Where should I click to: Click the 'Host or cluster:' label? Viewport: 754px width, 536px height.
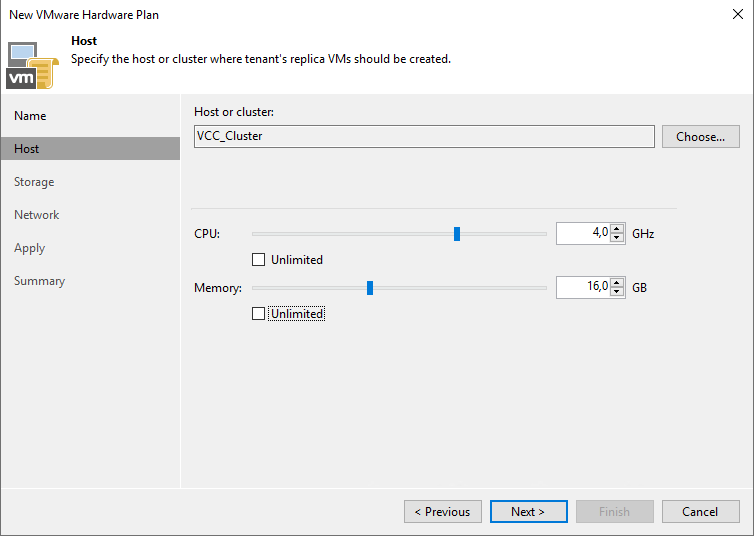(234, 112)
